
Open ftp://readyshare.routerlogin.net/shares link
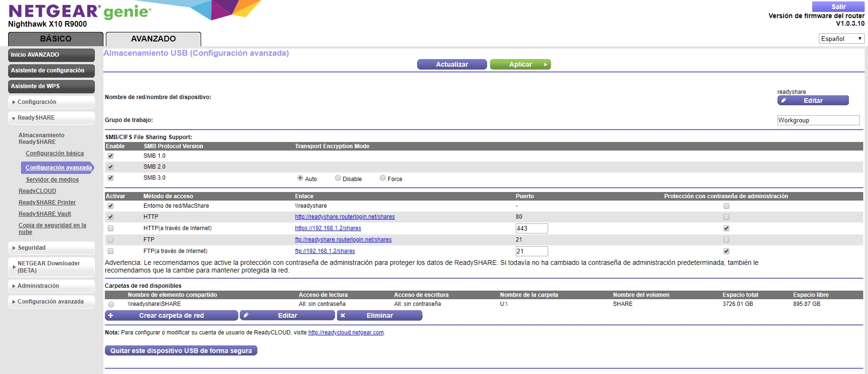[343, 240]
